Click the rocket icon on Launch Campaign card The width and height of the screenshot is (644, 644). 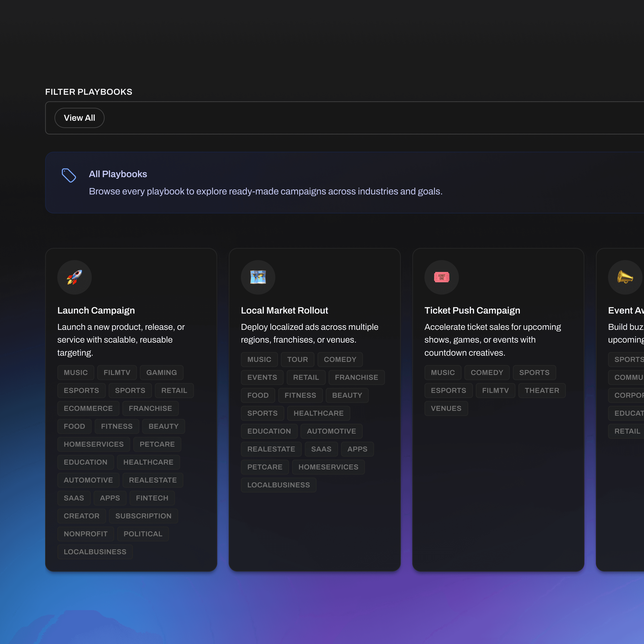pyautogui.click(x=74, y=277)
